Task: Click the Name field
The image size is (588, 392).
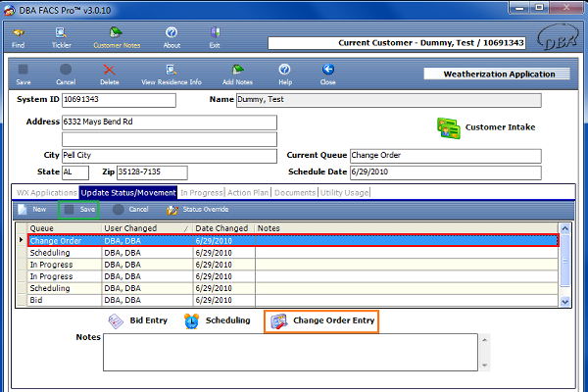Action: 388,100
